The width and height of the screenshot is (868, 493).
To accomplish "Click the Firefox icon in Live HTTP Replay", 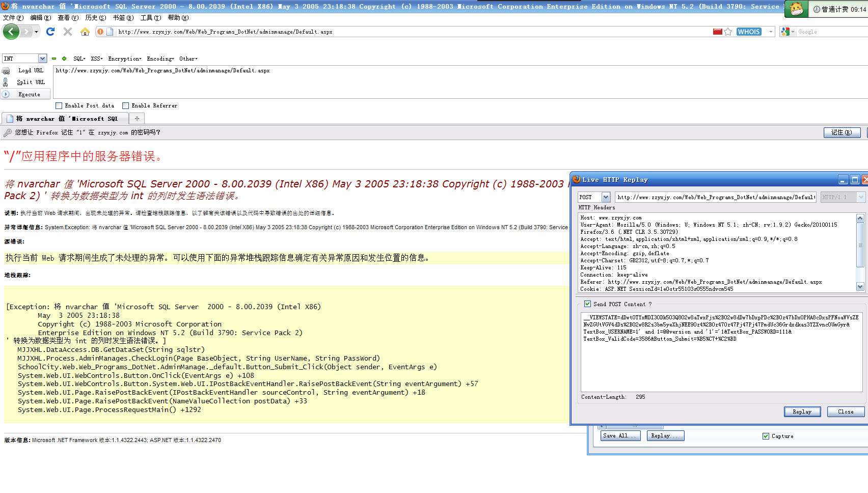I will pos(577,179).
